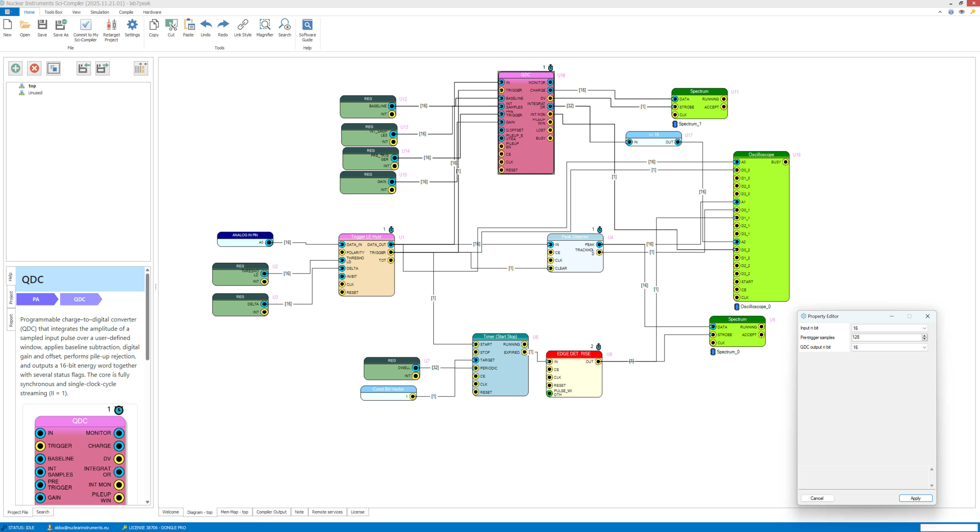Viewport: 980px width, 532px height.
Task: Switch to the Mem Map - top tab
Action: [234, 512]
